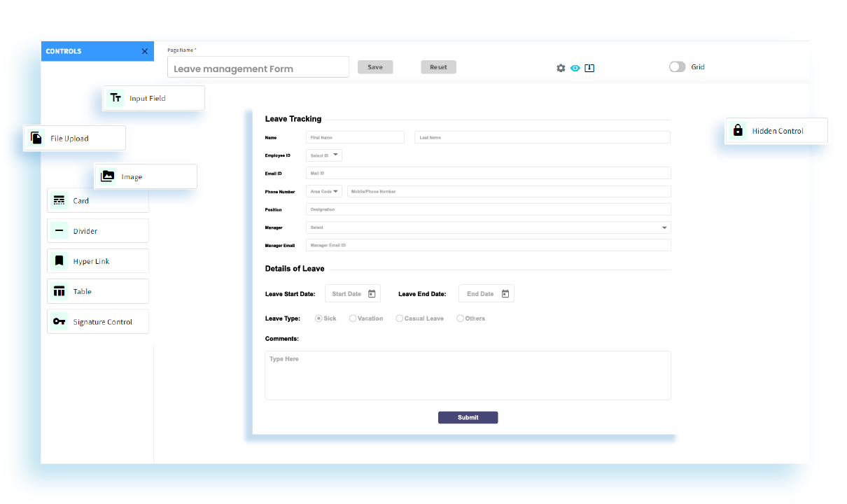Screen dimensions: 847x504
Task: Click the import icon next to the preview eye
Action: coord(590,68)
